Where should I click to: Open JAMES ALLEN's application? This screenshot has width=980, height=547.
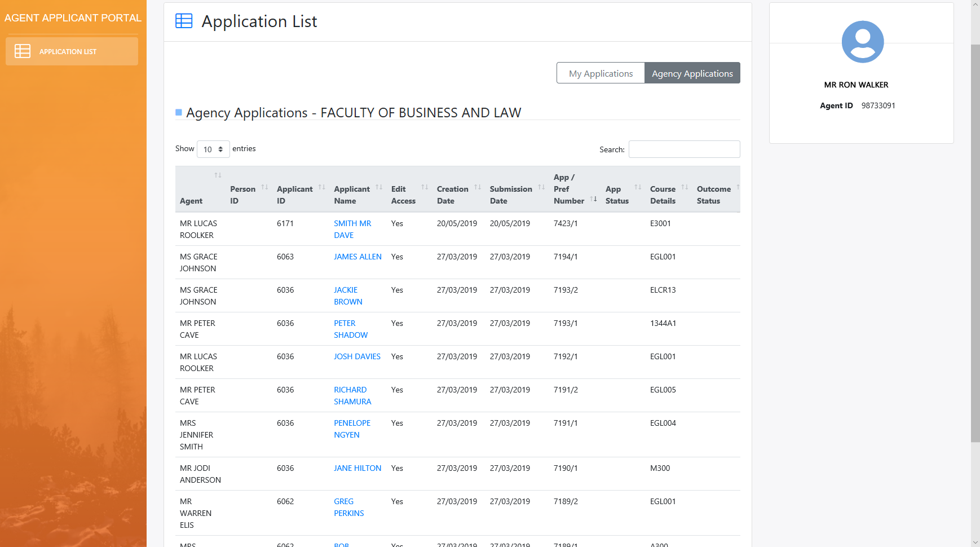tap(357, 257)
